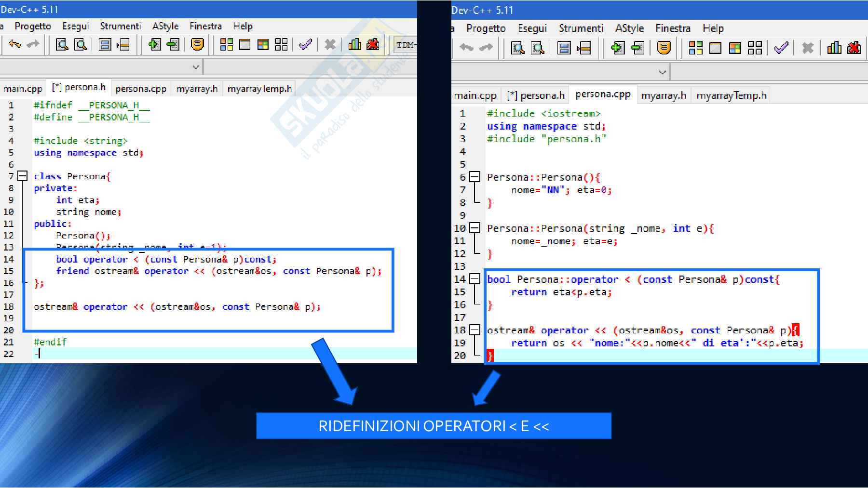Image resolution: width=868 pixels, height=488 pixels.
Task: Click the Compile four-squares icon in the right window
Action: tap(695, 48)
